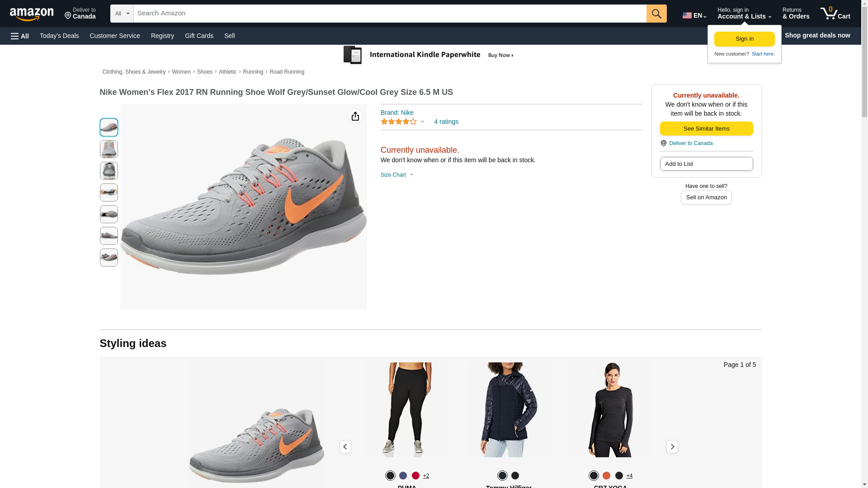Click the 4 ratings link

[446, 122]
